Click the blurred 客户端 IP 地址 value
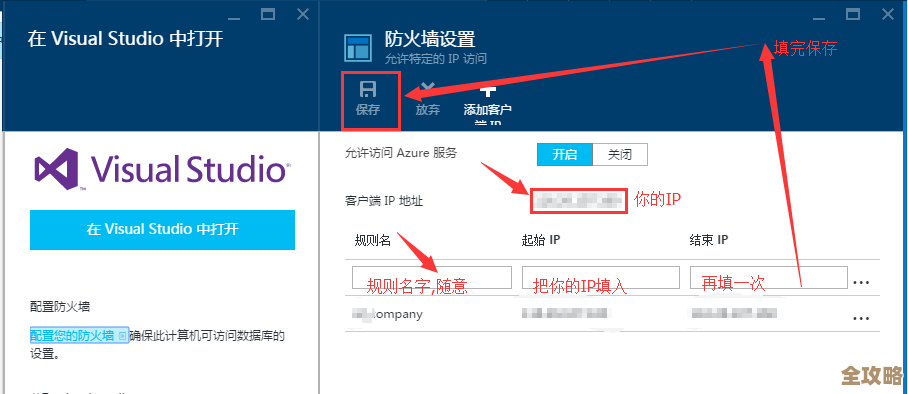This screenshot has height=394, width=908. pos(579,200)
